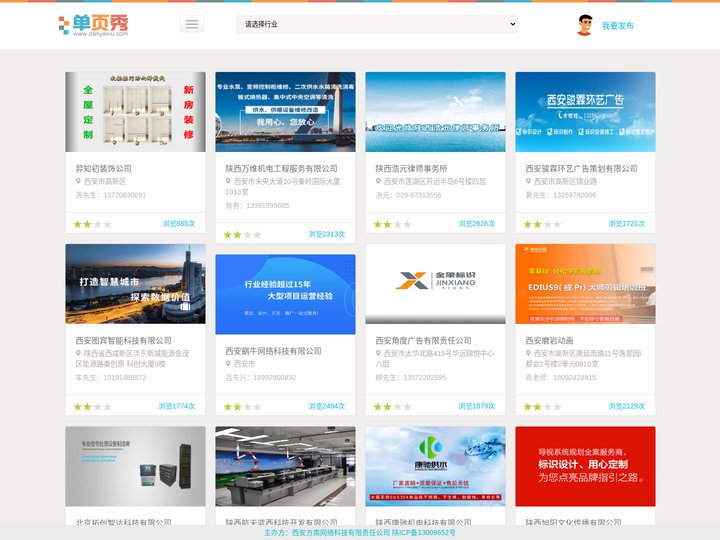The image size is (720, 540).
Task: Click the location pin on 西安蜗牛网络 card
Action: pyautogui.click(x=228, y=364)
